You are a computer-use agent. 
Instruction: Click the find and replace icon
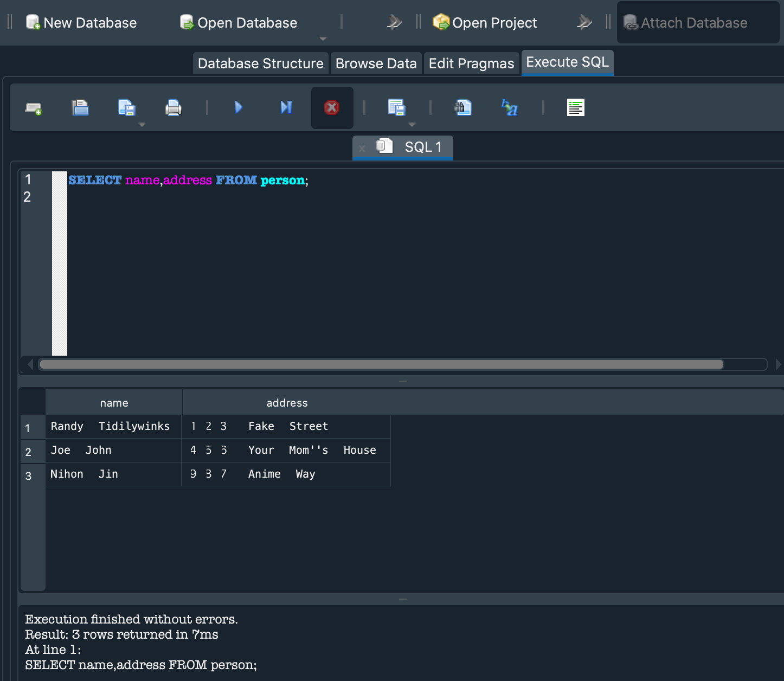(510, 107)
